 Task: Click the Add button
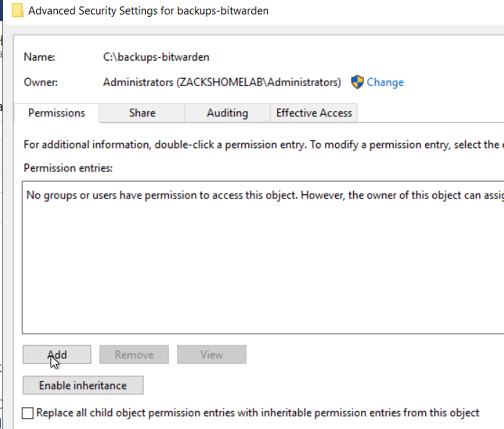coord(57,355)
